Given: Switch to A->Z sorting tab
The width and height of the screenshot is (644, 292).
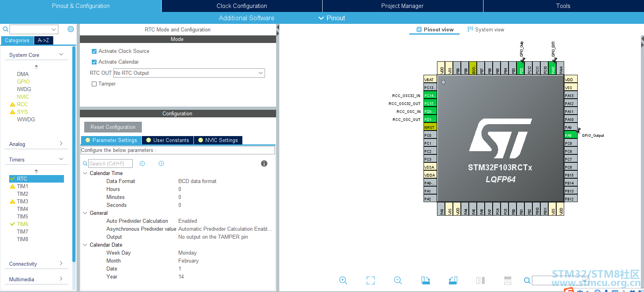Looking at the screenshot, I should (43, 40).
